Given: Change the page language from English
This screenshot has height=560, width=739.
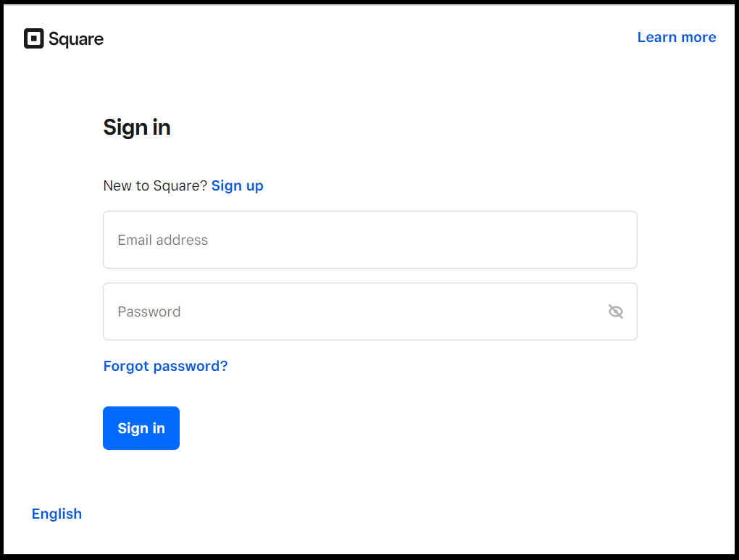Looking at the screenshot, I should [57, 514].
